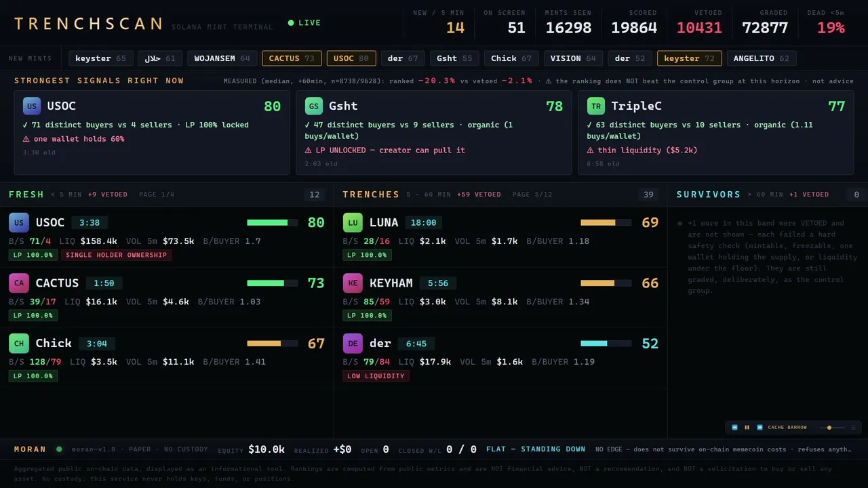Pause the Cache Barrow track
Image resolution: width=868 pixels, height=488 pixels.
[747, 428]
